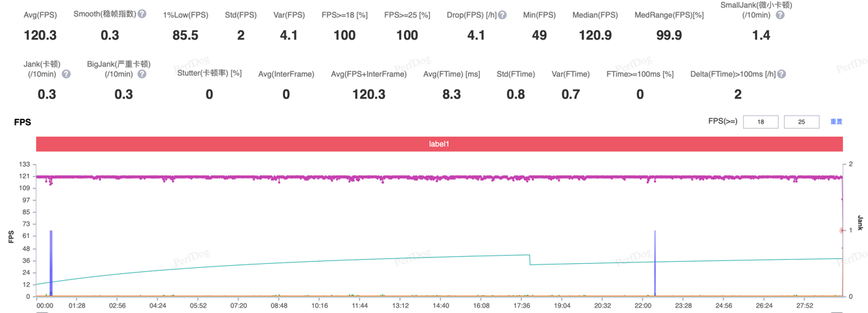
Task: Select the red label1 bar above chart
Action: (x=439, y=144)
